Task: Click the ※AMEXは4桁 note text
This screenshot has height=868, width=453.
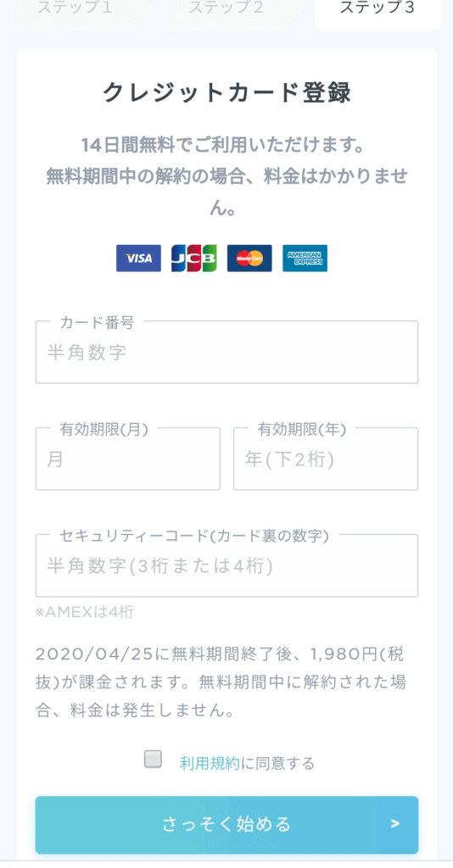Action: (x=84, y=612)
